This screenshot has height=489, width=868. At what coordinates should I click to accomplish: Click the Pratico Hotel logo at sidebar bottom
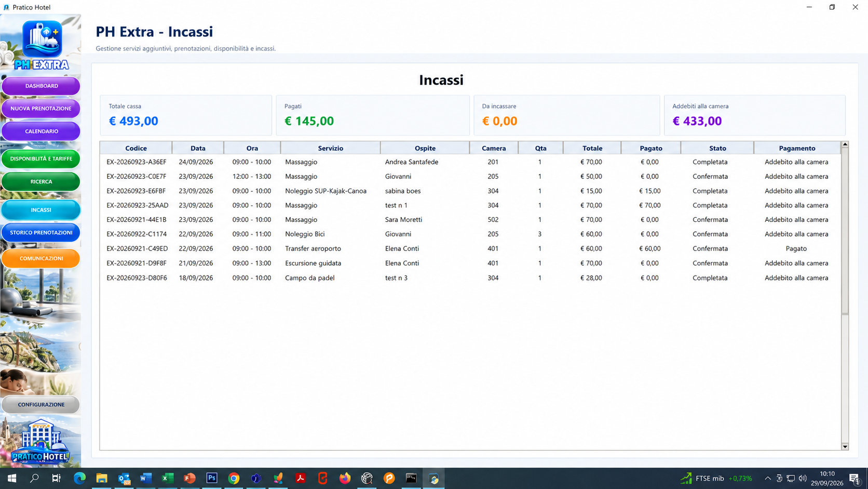[x=40, y=442]
